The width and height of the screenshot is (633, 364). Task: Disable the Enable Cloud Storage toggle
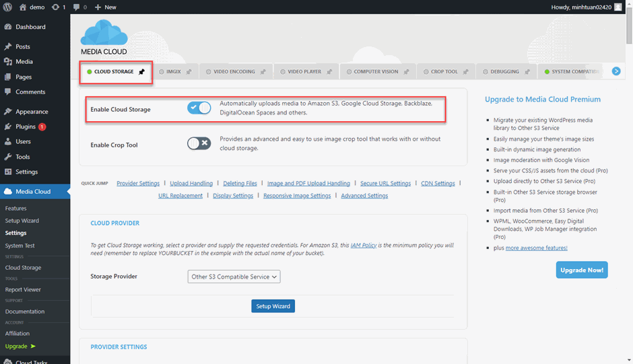click(199, 108)
